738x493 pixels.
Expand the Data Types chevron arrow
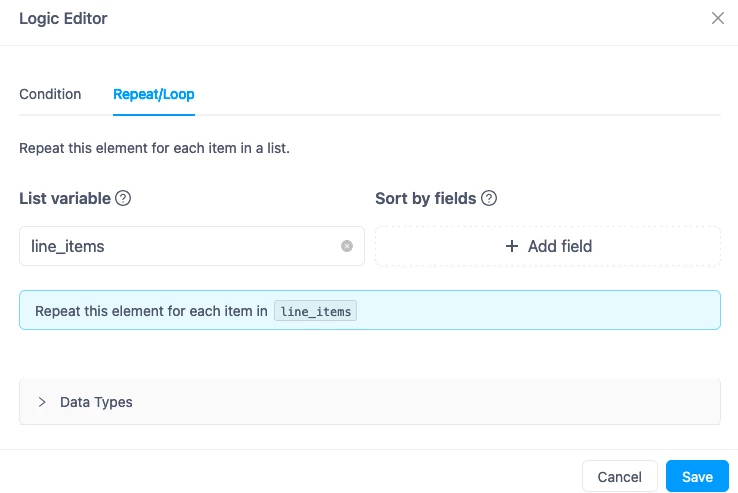pyautogui.click(x=42, y=402)
